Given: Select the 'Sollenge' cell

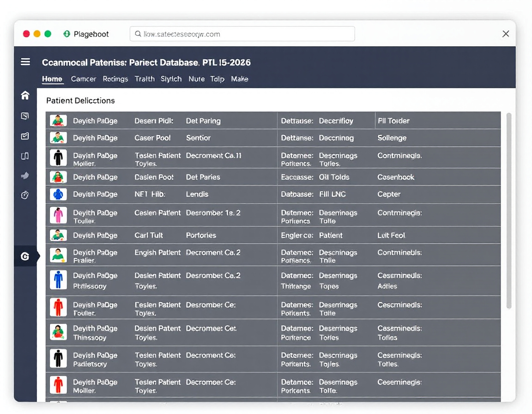Looking at the screenshot, I should 392,138.
